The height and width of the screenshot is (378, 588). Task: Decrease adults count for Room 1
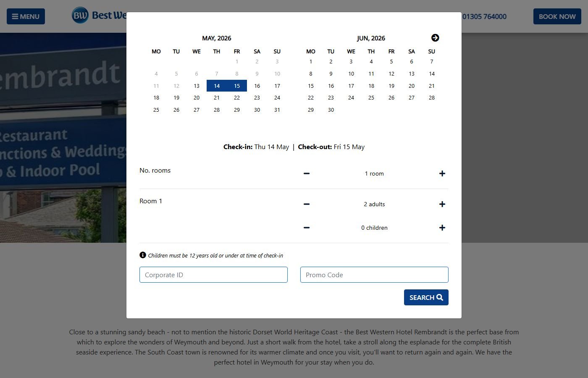tap(307, 204)
